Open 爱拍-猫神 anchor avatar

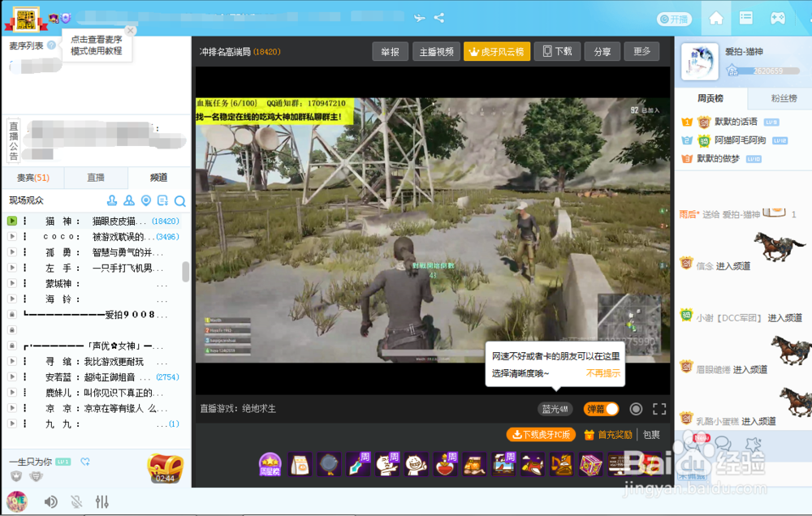point(700,62)
